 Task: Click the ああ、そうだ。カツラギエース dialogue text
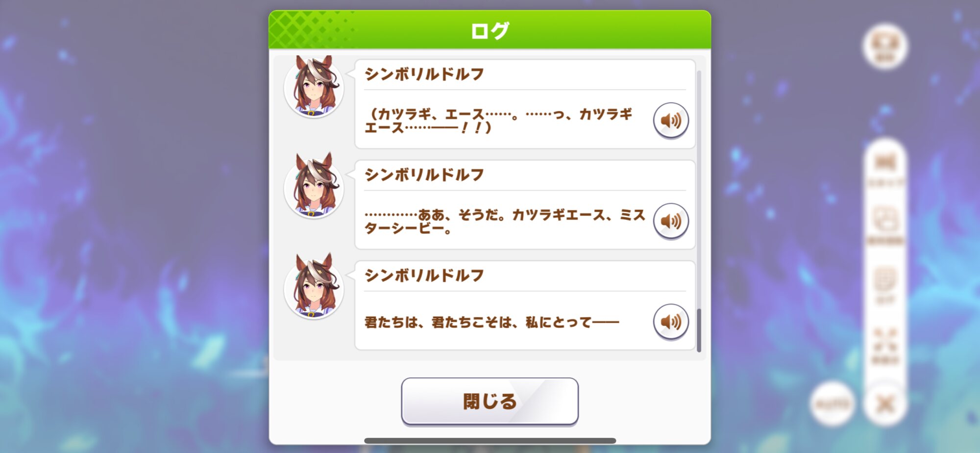tap(505, 222)
